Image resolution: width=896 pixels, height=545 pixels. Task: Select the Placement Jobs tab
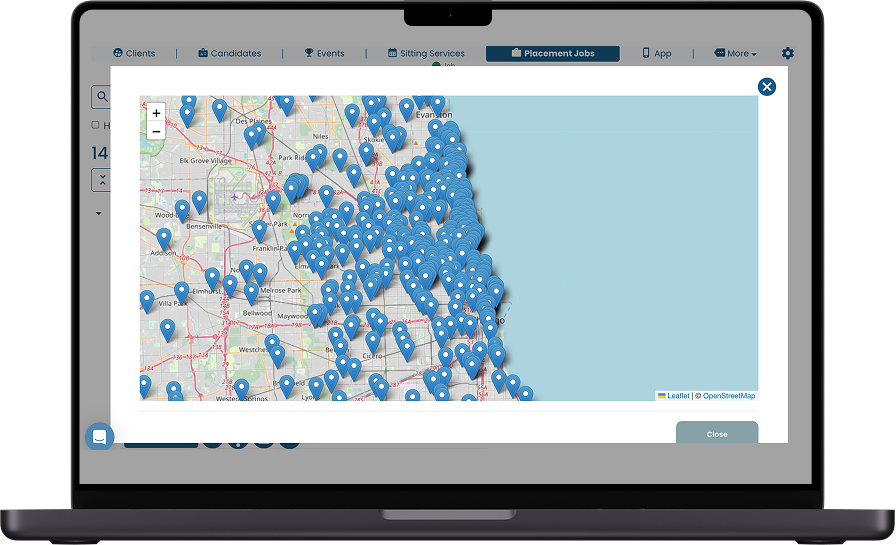pyautogui.click(x=553, y=53)
